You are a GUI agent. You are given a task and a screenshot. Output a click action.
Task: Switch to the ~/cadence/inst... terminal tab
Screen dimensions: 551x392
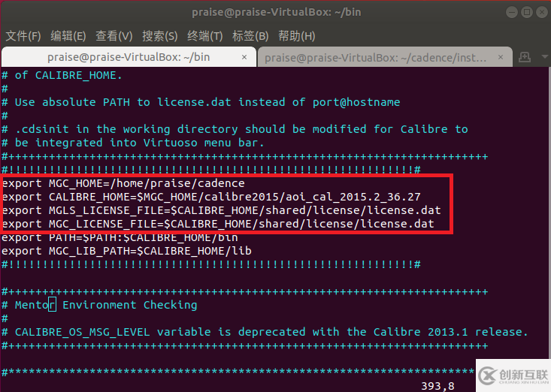click(x=385, y=57)
